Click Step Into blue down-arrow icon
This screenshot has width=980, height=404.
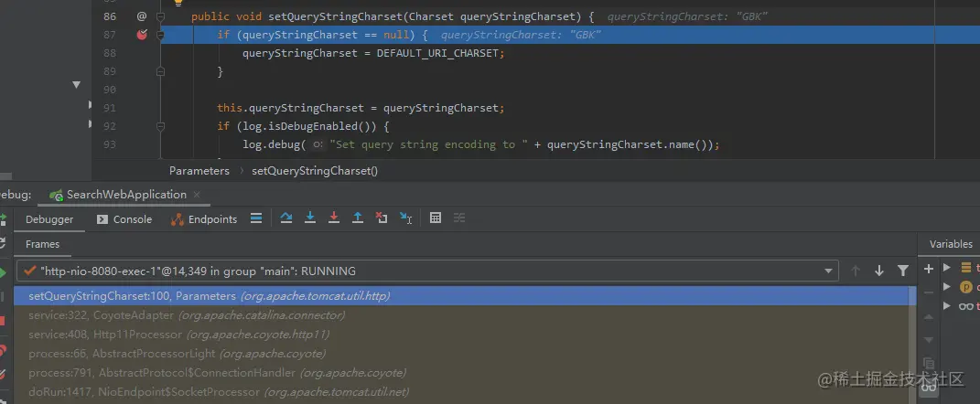pyautogui.click(x=310, y=218)
